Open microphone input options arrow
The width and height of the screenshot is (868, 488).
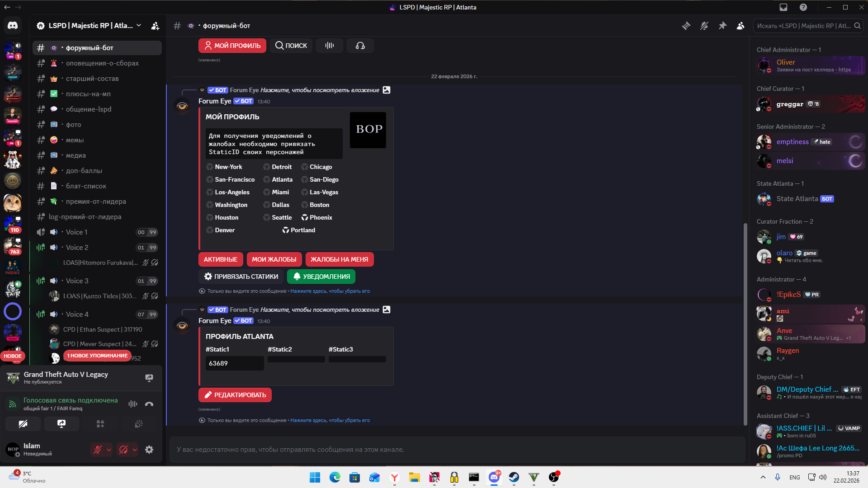point(109,450)
